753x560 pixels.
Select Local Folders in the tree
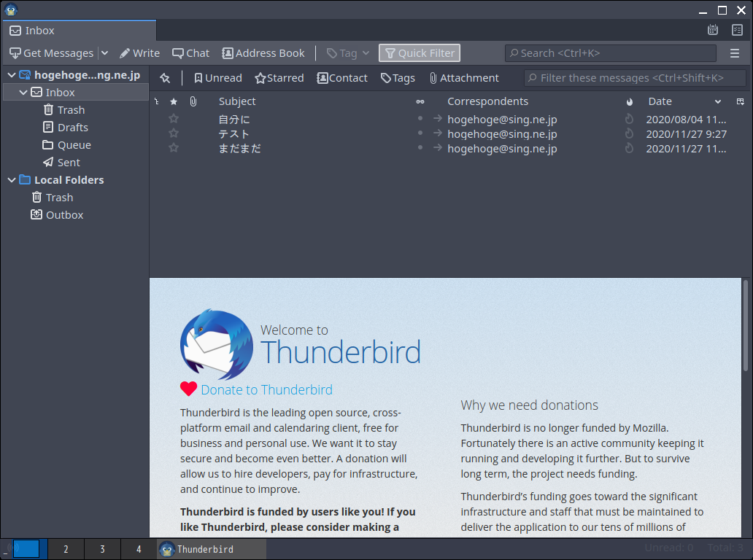(x=69, y=180)
